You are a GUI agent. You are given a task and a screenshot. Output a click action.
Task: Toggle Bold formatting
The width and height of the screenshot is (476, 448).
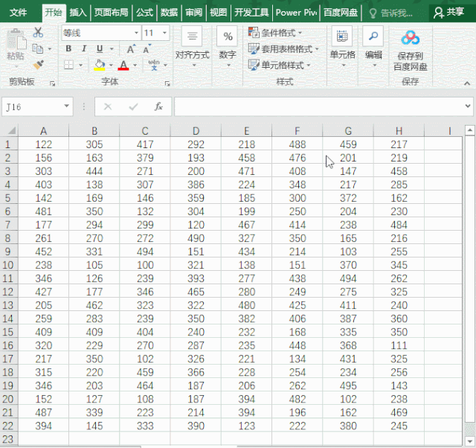(68, 49)
